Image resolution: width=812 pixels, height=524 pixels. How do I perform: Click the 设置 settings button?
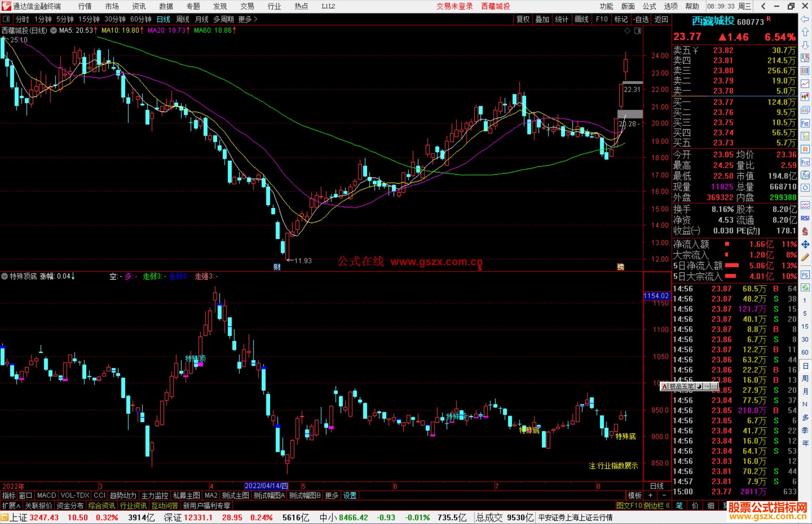click(350, 495)
